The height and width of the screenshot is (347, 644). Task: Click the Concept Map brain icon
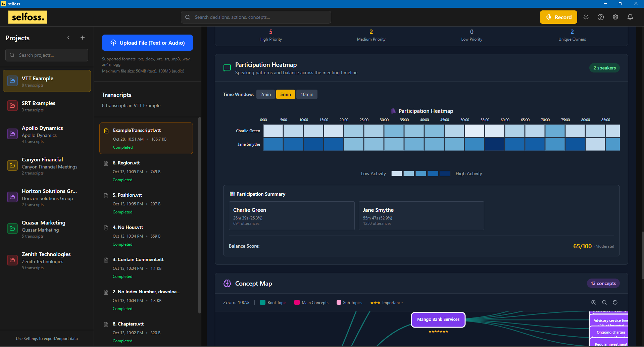[227, 283]
